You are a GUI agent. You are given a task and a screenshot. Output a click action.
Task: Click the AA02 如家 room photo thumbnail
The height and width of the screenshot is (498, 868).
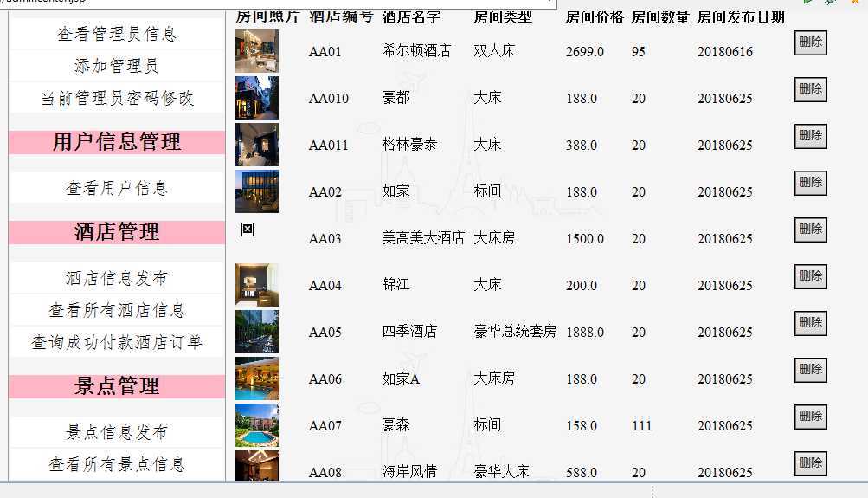click(x=257, y=191)
